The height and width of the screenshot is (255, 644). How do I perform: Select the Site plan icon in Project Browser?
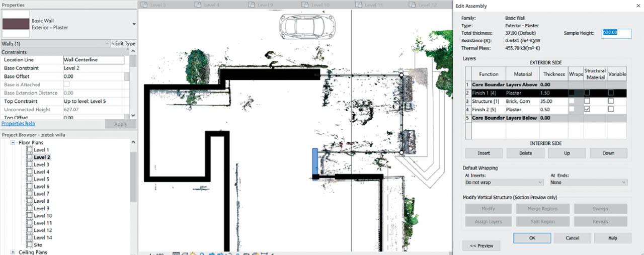(29, 245)
